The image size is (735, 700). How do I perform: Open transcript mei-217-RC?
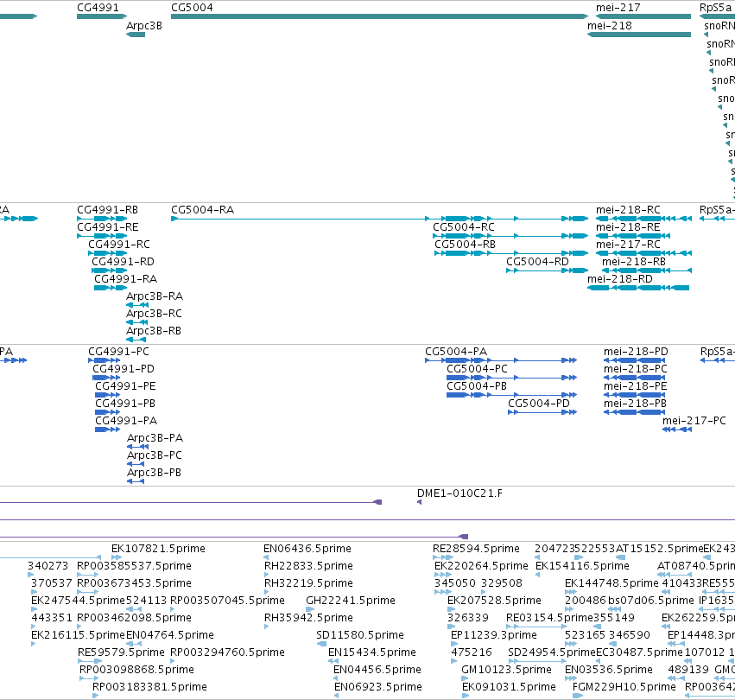tap(628, 245)
